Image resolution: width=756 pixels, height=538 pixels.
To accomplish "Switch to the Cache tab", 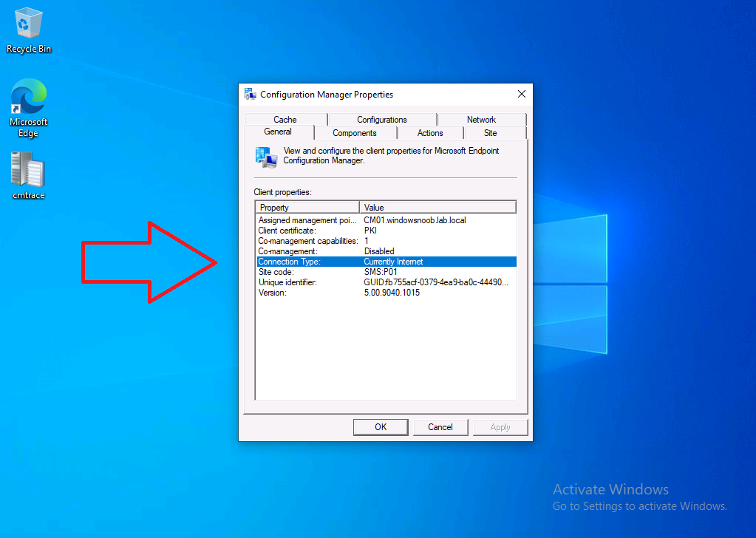I will click(x=285, y=119).
